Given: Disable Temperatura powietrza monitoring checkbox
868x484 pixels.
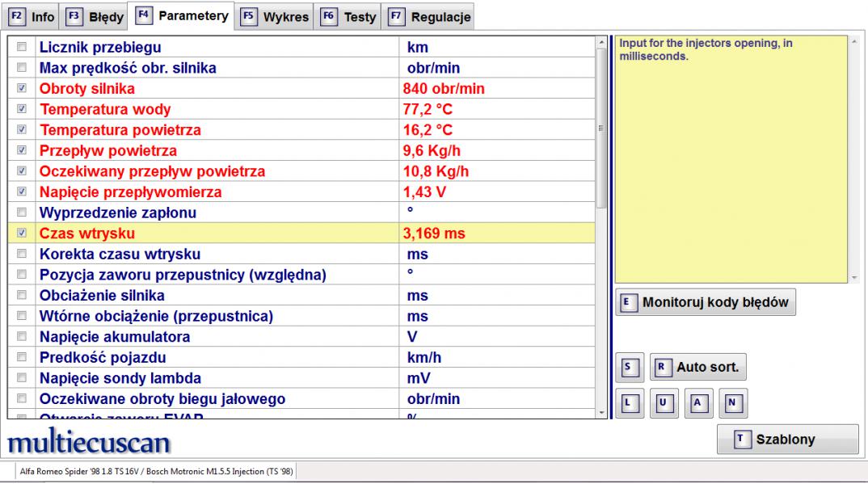Looking at the screenshot, I should [22, 129].
